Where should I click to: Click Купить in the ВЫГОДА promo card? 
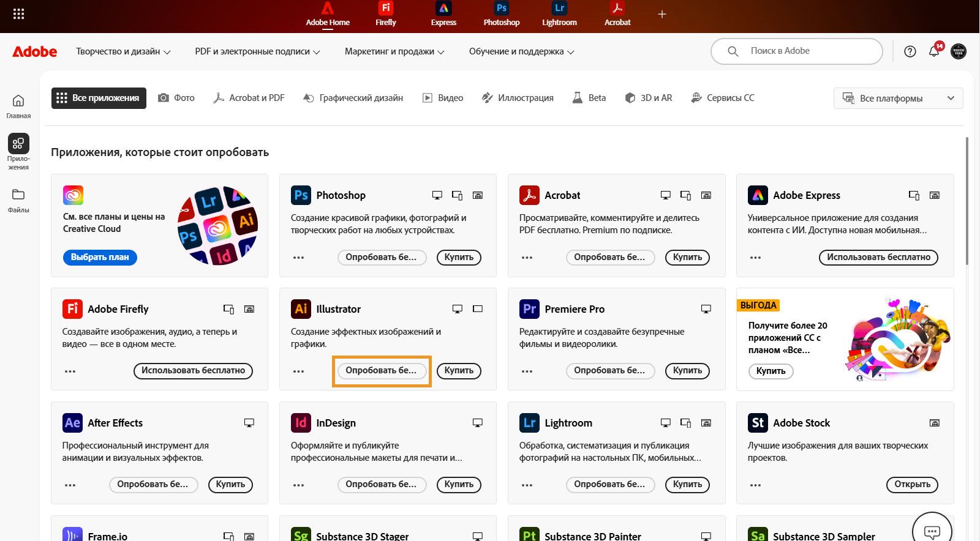tap(771, 371)
